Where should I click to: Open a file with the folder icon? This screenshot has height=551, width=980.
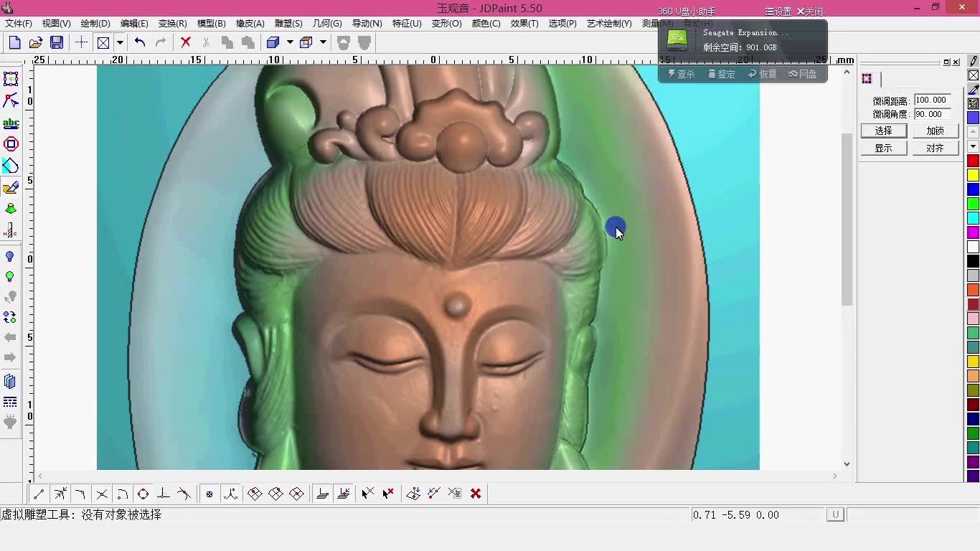[35, 42]
